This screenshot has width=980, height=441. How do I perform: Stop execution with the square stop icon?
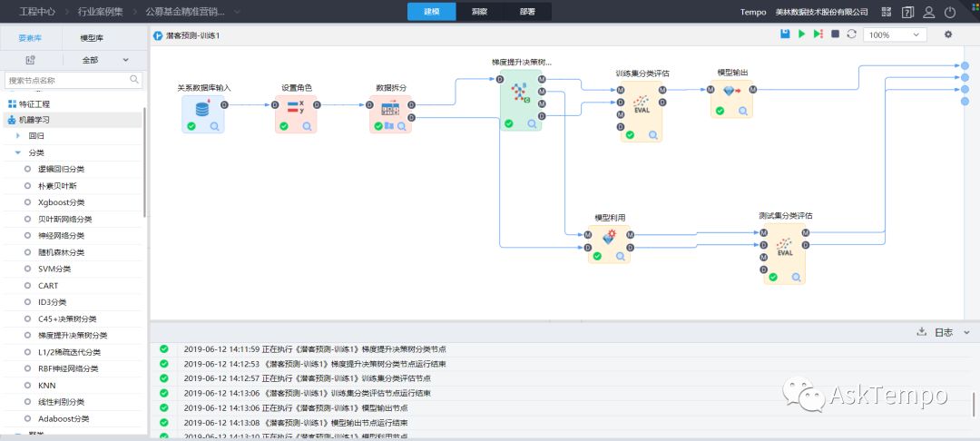[x=835, y=34]
